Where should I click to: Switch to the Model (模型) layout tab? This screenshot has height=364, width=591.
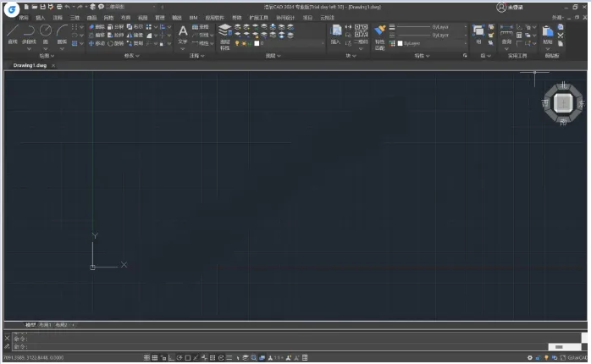click(30, 325)
